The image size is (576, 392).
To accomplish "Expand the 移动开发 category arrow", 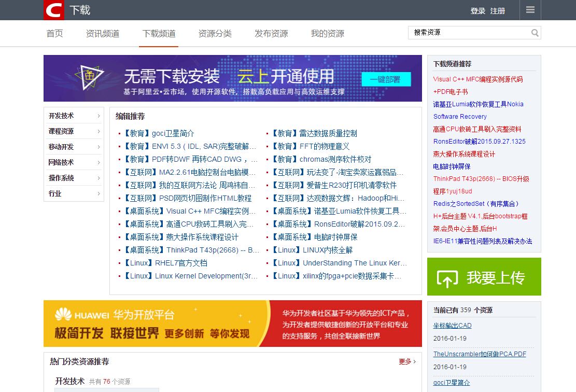I will [x=99, y=147].
